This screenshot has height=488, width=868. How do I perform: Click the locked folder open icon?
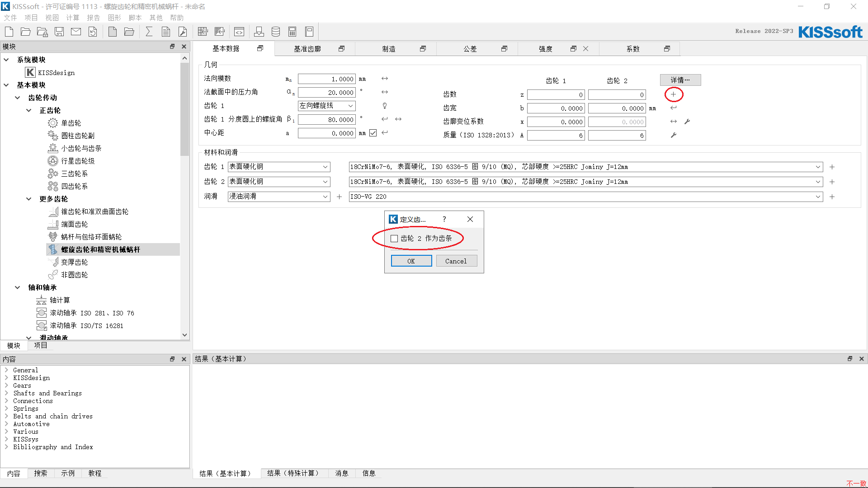click(42, 32)
